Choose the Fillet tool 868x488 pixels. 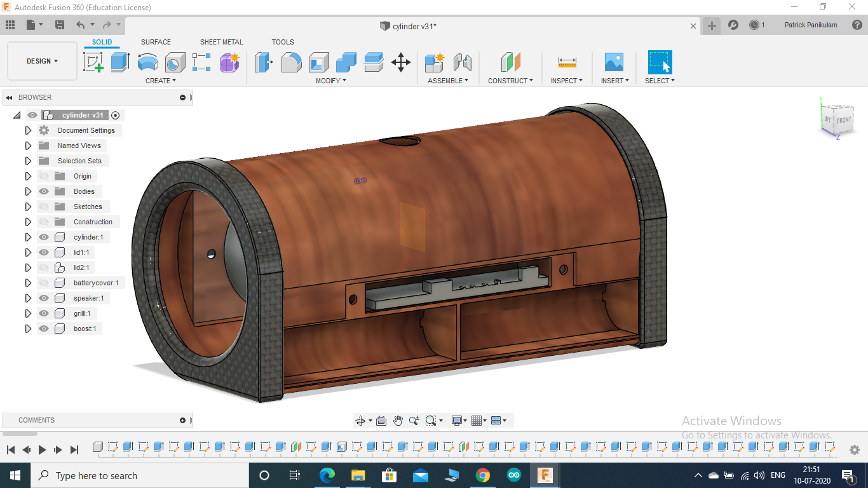(291, 62)
